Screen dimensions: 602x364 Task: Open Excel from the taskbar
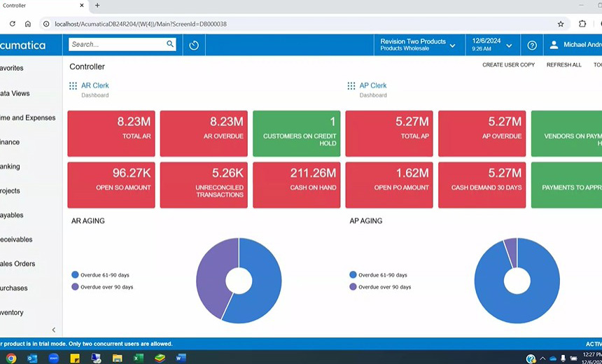pyautogui.click(x=138, y=358)
